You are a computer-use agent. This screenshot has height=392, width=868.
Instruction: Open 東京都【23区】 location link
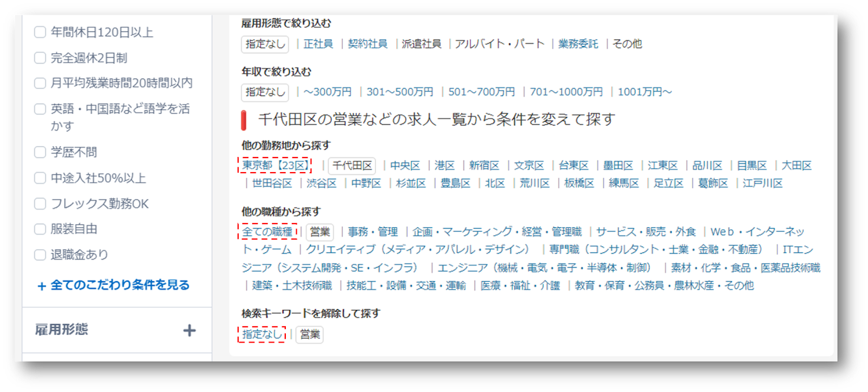pos(275,165)
